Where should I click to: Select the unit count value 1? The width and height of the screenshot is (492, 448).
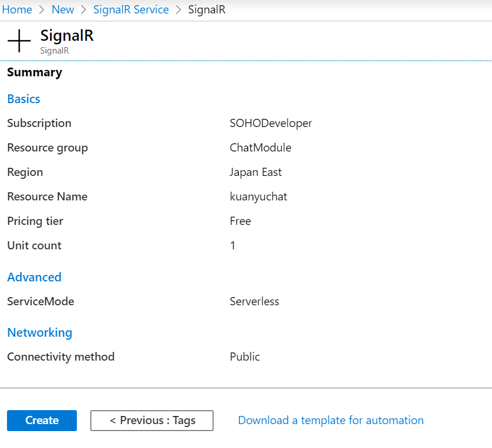pyautogui.click(x=232, y=245)
